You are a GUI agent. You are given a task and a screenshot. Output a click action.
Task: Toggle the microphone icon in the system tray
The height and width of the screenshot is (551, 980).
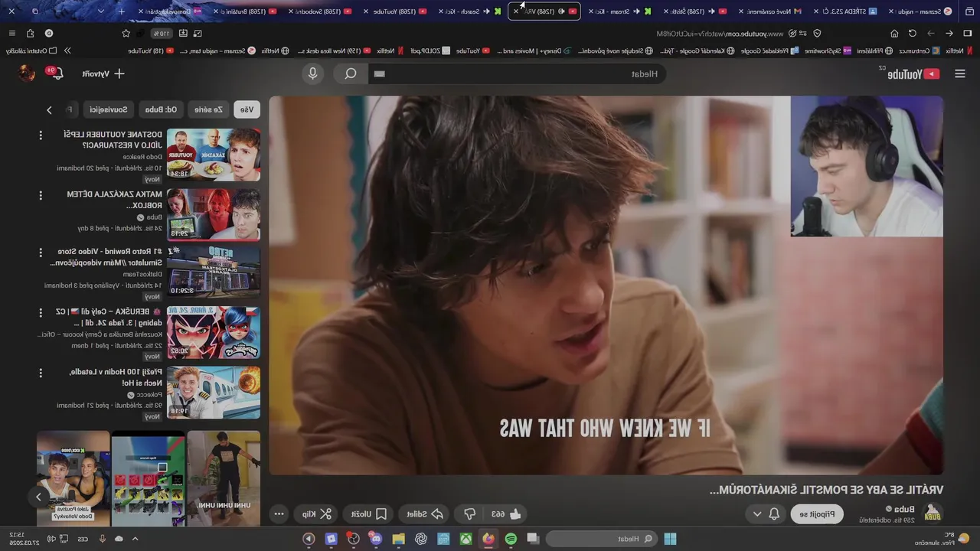pos(102,539)
